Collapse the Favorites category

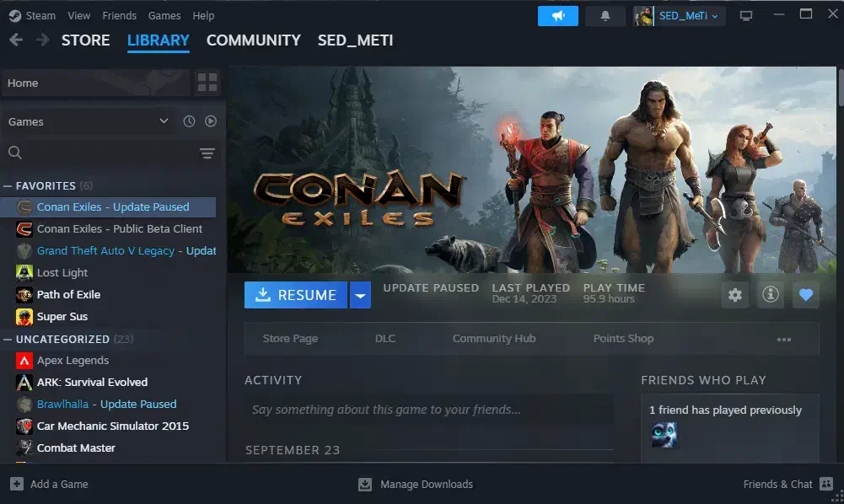pos(8,185)
